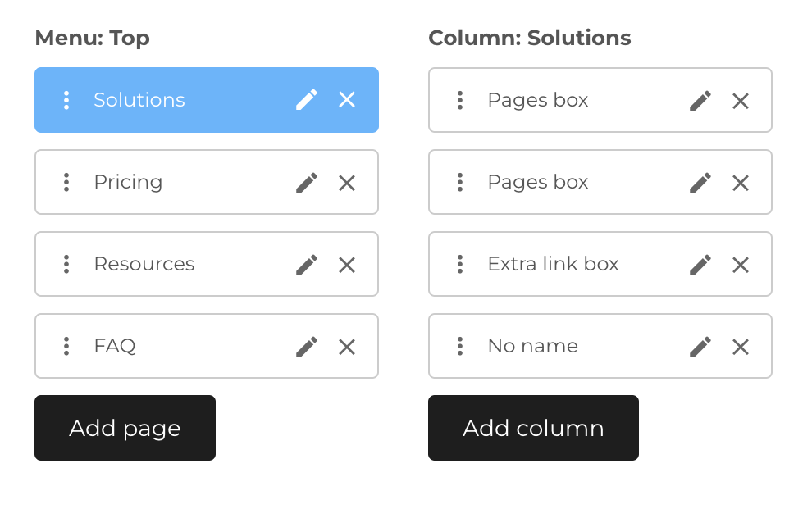The image size is (812, 518).
Task: Click the Add column button
Action: (x=533, y=427)
